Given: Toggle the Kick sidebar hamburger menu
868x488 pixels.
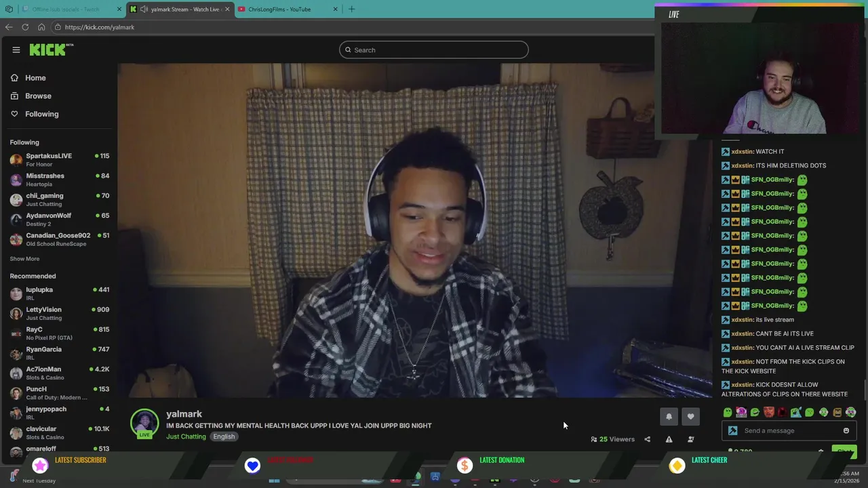Looking at the screenshot, I should 16,49.
